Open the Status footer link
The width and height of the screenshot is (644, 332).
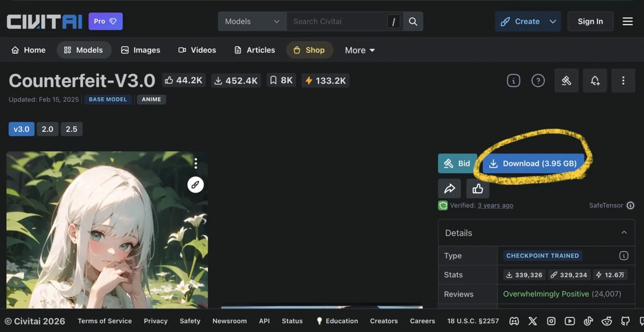pyautogui.click(x=292, y=321)
